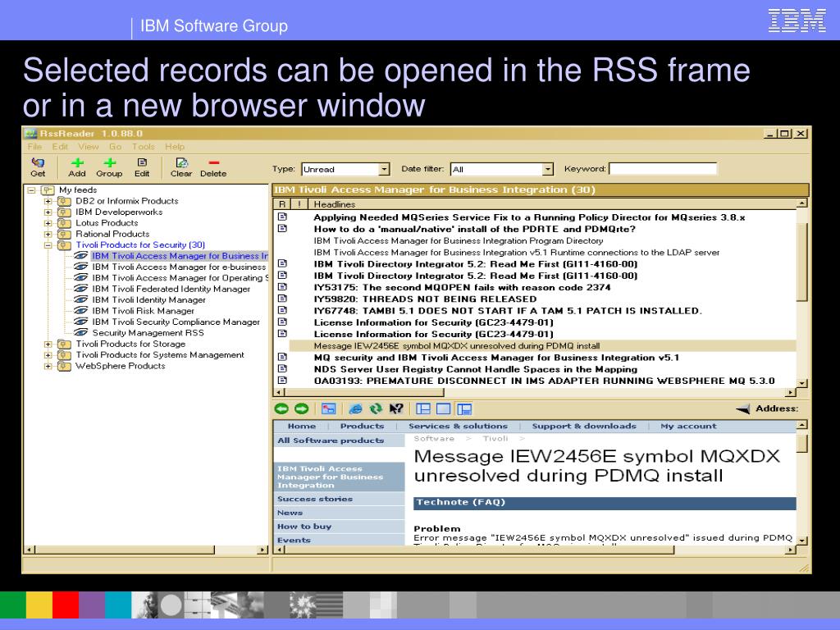Click the document icon beside NDS Server headline

tap(282, 368)
